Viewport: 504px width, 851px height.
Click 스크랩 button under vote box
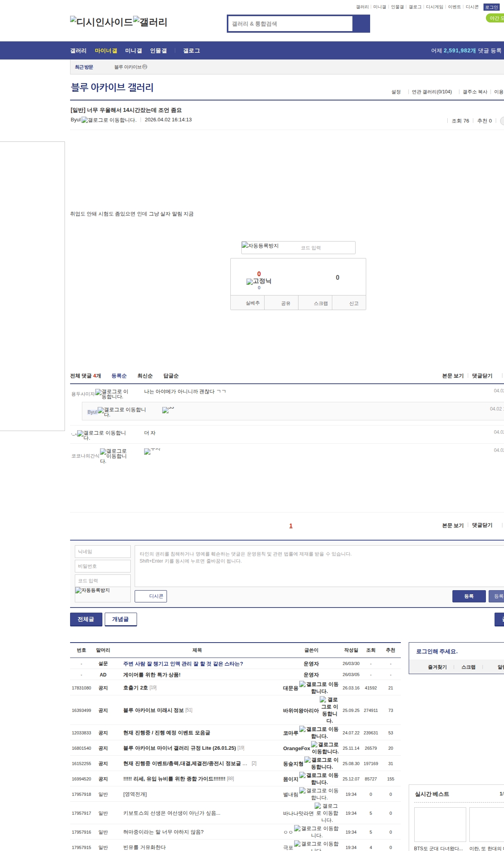(x=315, y=303)
